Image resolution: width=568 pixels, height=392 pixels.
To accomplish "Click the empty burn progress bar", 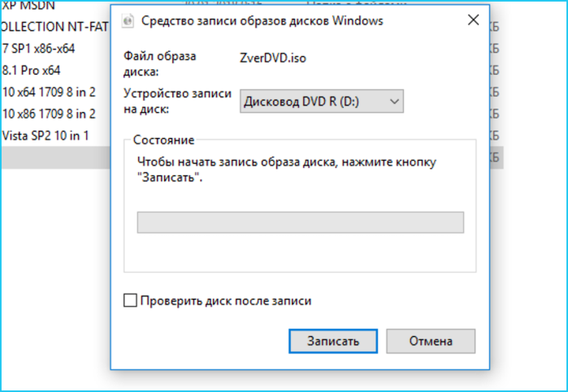I will 301,222.
